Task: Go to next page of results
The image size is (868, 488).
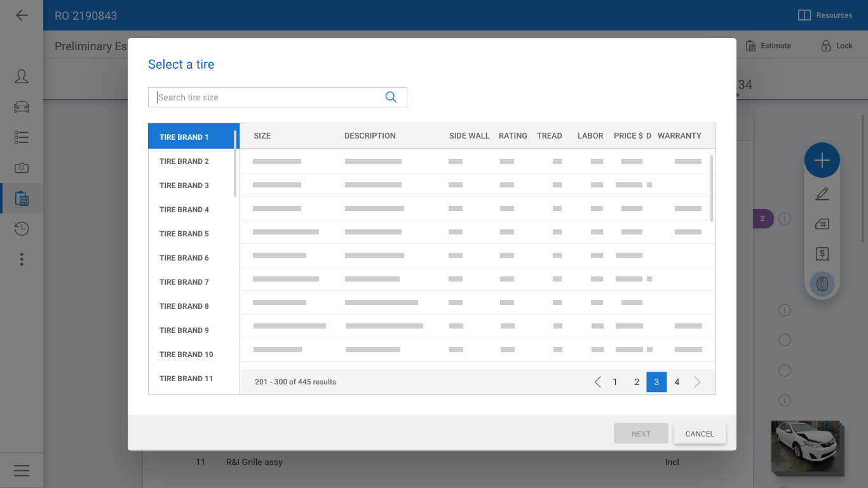Action: 697,382
